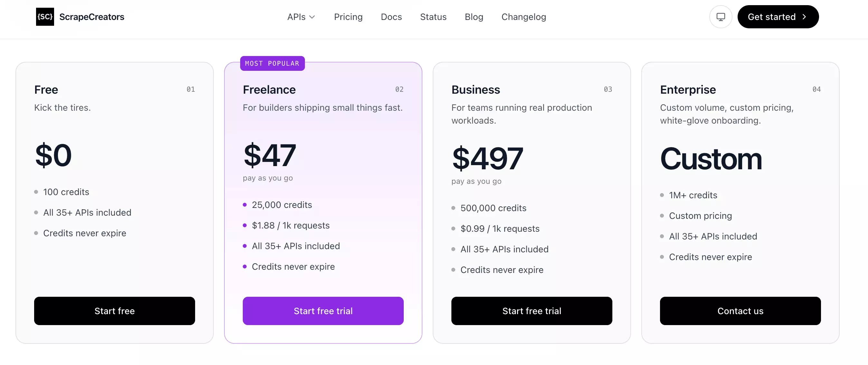Image resolution: width=868 pixels, height=365 pixels.
Task: Open the Docs nav link
Action: pos(391,17)
